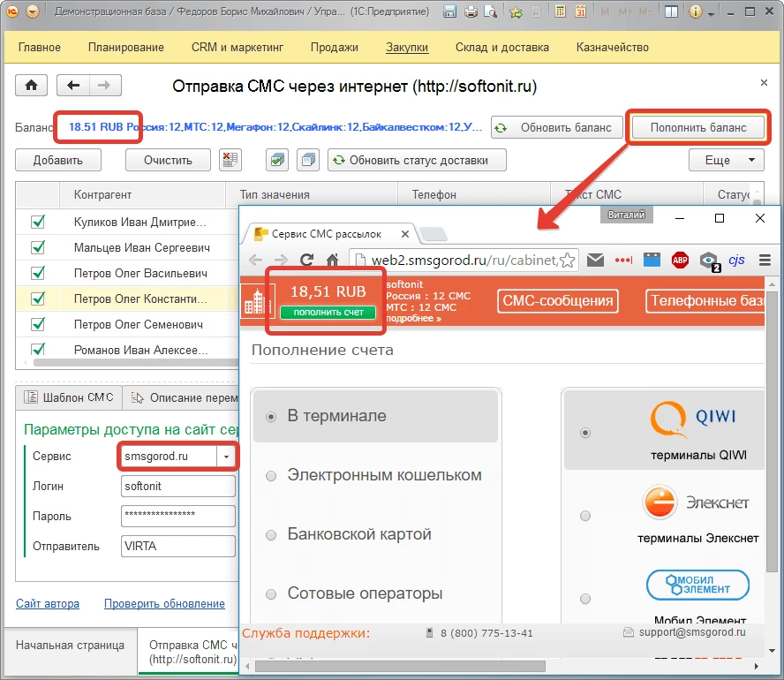Go back with the left arrow button
Image resolution: width=784 pixels, height=680 pixels.
[x=73, y=86]
